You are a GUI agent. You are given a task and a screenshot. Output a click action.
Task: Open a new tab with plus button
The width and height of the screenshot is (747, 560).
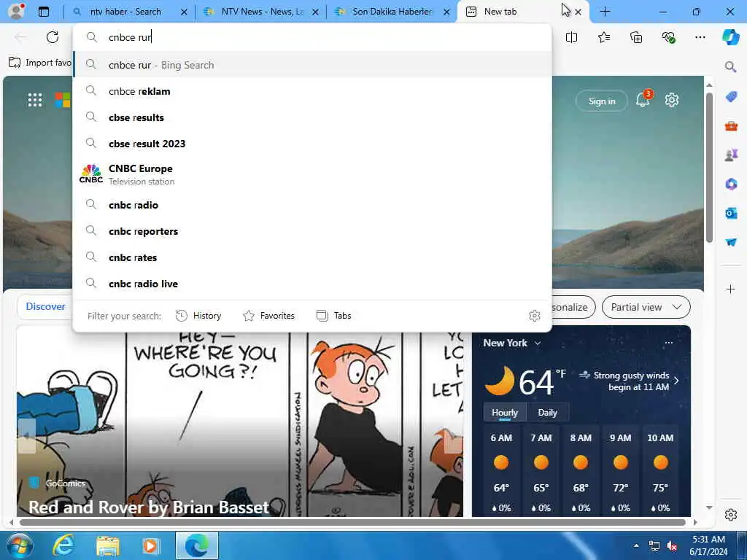(605, 12)
